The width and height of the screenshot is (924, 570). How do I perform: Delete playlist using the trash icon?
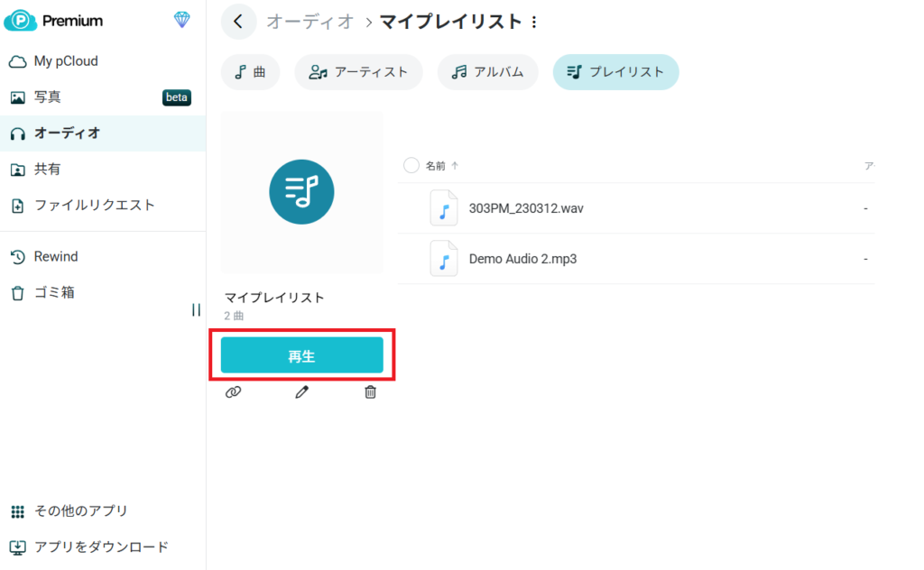coord(370,392)
